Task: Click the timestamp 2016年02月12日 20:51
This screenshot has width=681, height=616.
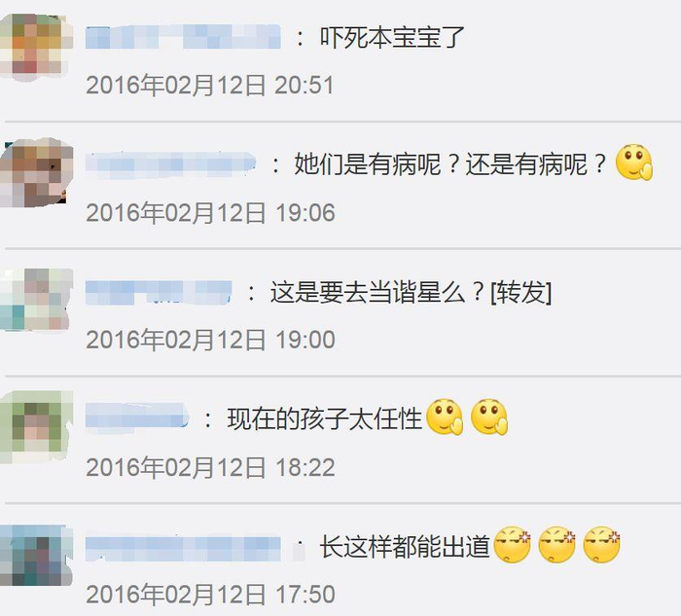Action: [x=210, y=85]
